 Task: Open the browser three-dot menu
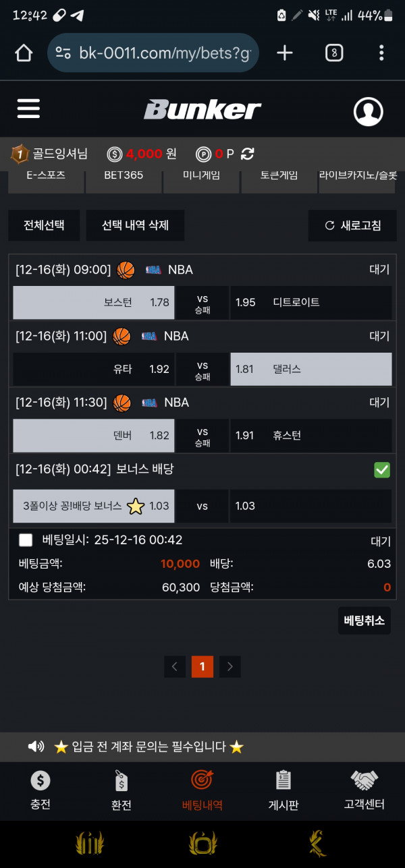coord(381,53)
